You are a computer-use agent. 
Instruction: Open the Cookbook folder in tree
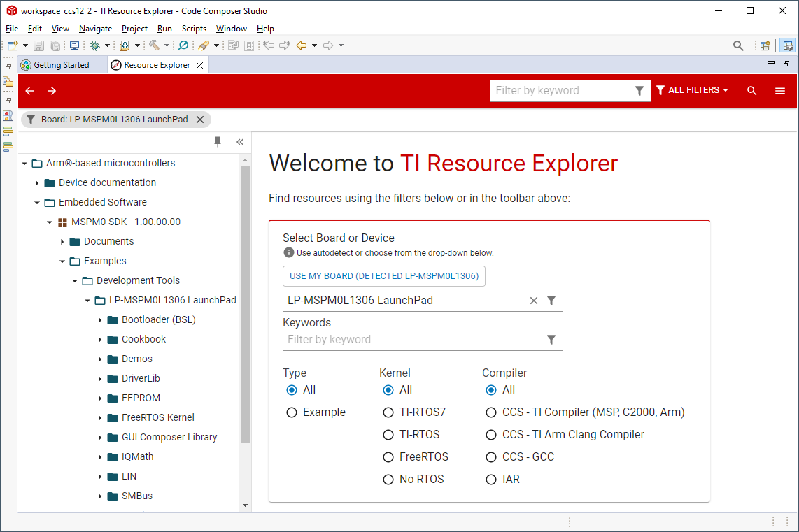(x=143, y=339)
